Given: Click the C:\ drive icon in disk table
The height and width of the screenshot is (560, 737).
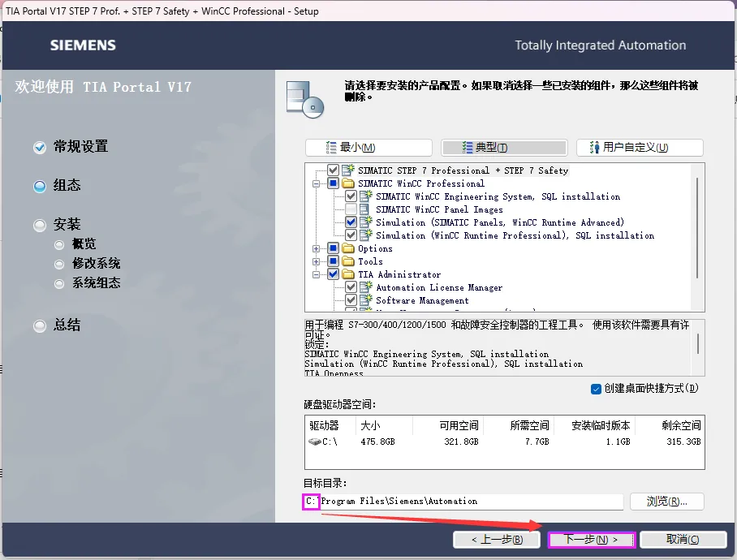Looking at the screenshot, I should [314, 442].
